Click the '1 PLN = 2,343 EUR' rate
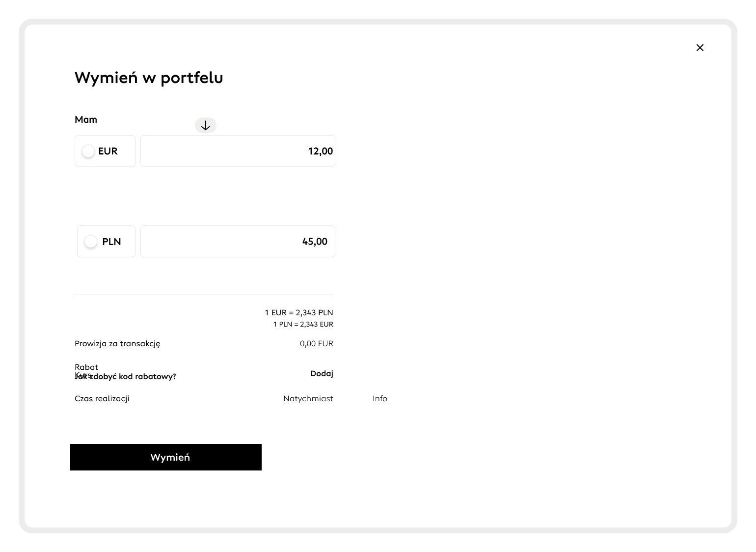Image resolution: width=756 pixels, height=552 pixels. [303, 325]
